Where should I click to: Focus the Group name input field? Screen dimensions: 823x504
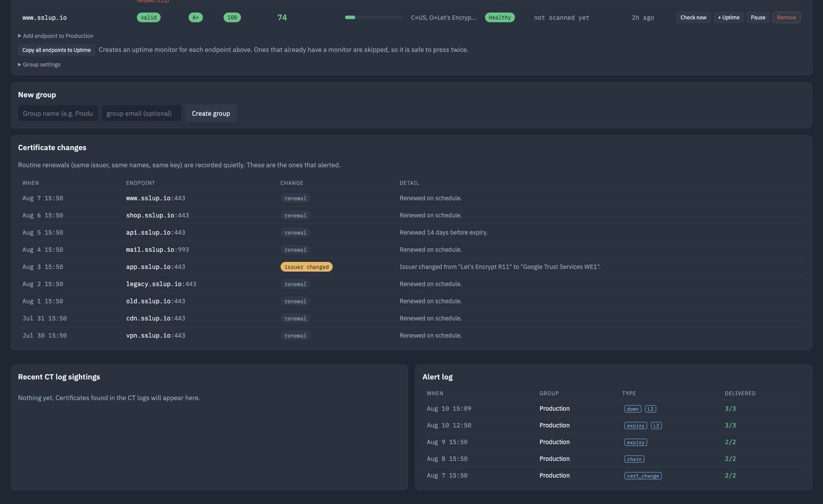58,113
